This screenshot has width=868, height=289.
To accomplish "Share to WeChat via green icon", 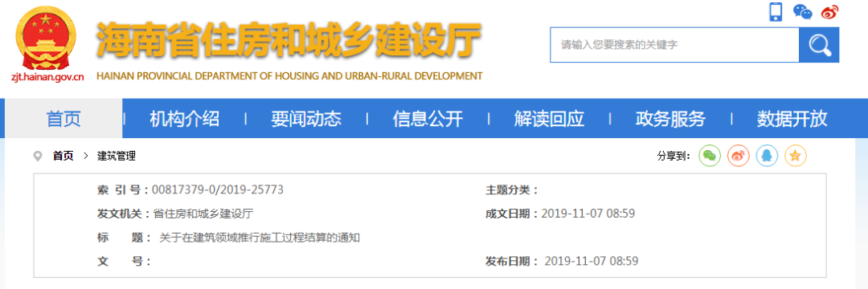I will coord(710,157).
